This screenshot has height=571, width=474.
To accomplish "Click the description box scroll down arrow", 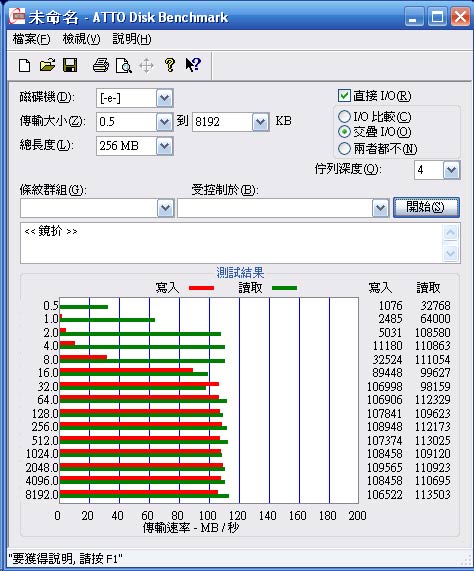I will pos(451,253).
